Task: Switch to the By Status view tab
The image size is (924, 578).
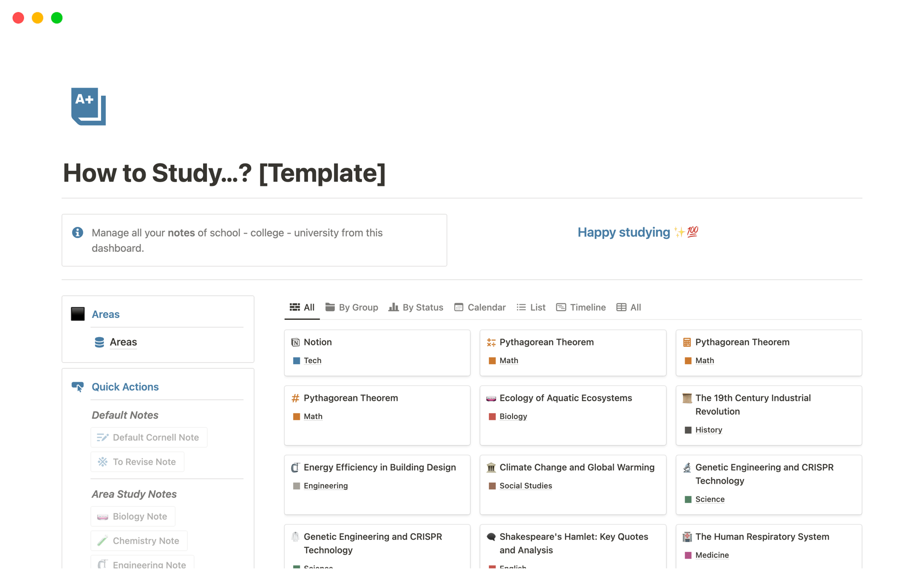Action: (x=416, y=307)
